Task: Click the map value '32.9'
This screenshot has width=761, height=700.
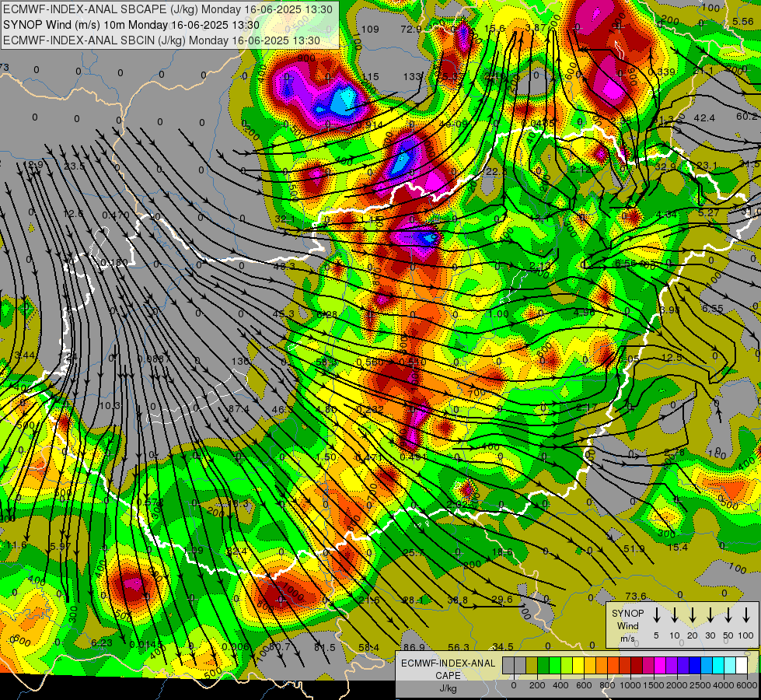Action: click(x=665, y=166)
